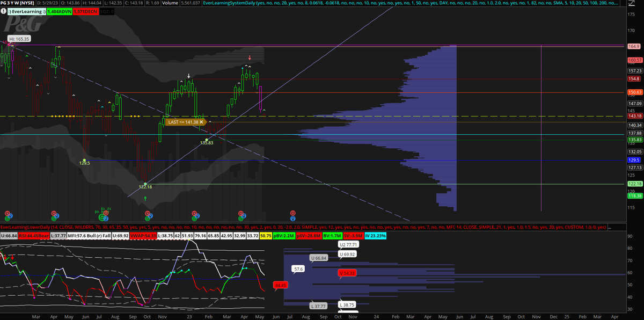Dismiss the LAST <= 141.38 alert via its X
This screenshot has height=320, width=644.
click(x=201, y=122)
